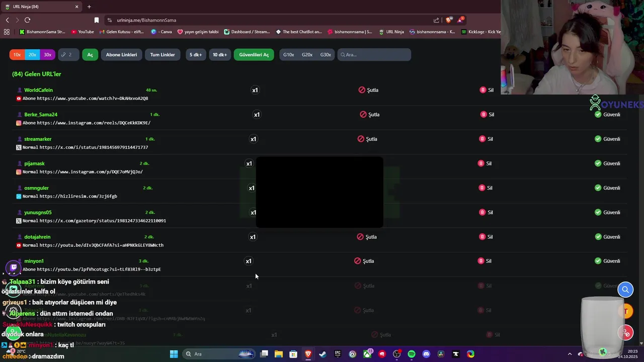Screen dimensions: 644x362
Task: Close the URL Ninja (84) tab
Action: click(77, 7)
